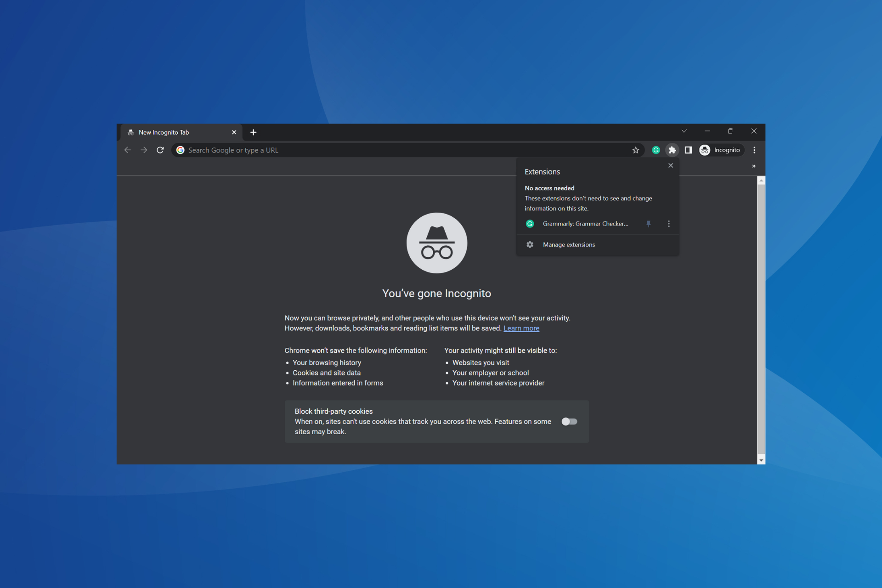Select the New Incognito Tab tab

click(x=181, y=132)
